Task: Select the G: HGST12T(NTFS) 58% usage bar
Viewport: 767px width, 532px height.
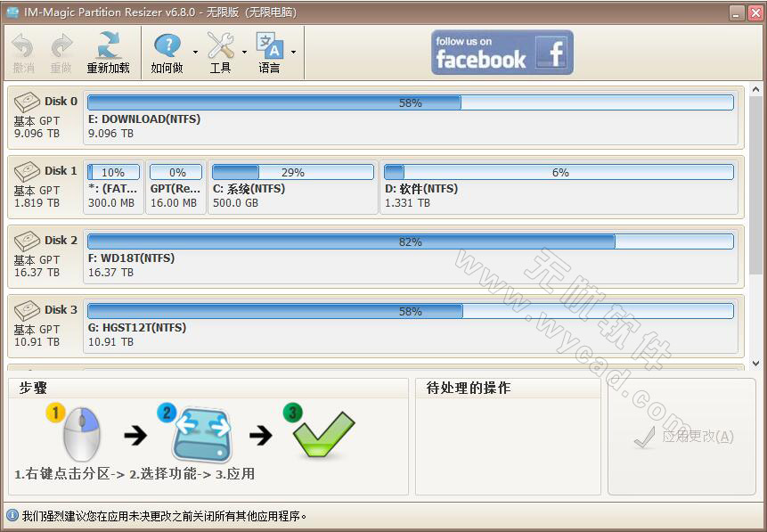Action: coord(411,311)
